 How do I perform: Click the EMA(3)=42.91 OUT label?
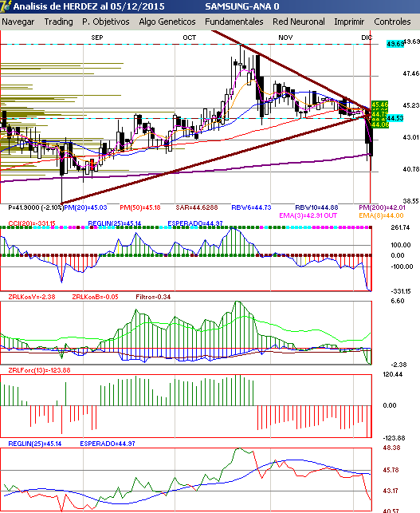(308, 215)
